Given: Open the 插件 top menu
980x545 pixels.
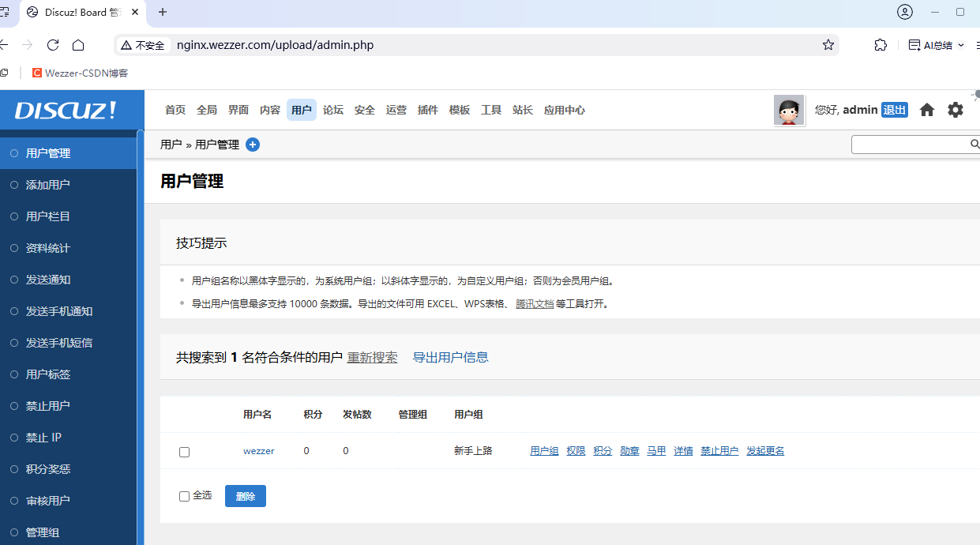Looking at the screenshot, I should pos(428,110).
